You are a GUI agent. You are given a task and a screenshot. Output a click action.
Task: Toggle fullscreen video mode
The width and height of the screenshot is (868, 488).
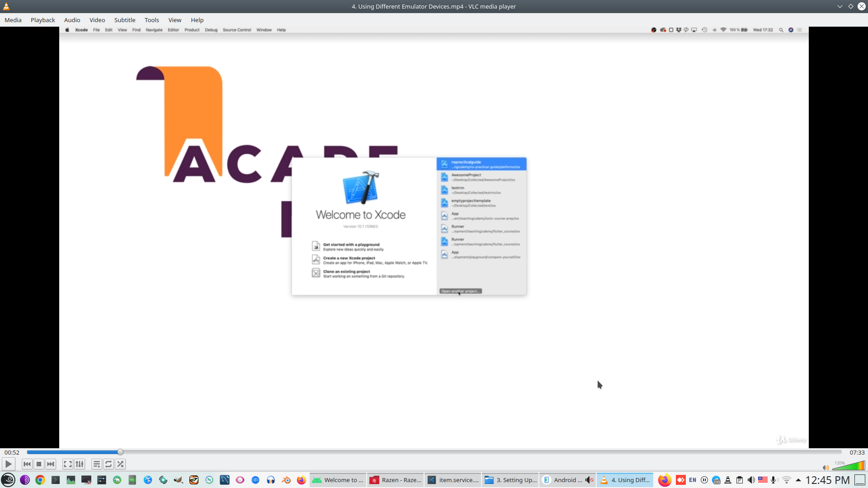68,464
